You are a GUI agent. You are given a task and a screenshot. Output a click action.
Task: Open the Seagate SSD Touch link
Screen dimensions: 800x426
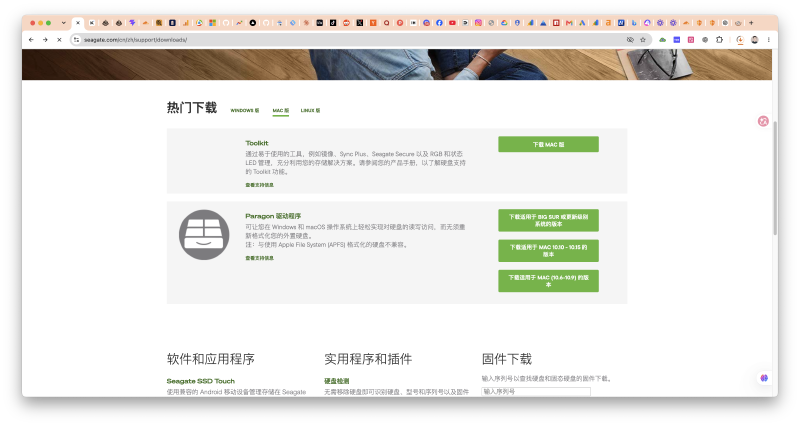(201, 381)
